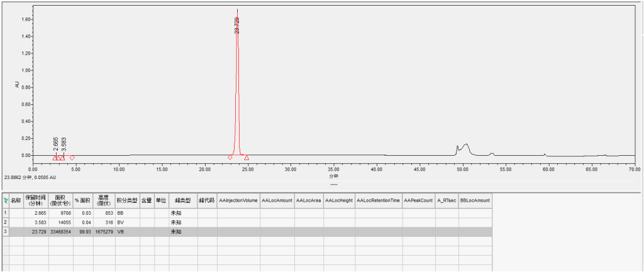Click the 面积 column header

click(x=60, y=200)
